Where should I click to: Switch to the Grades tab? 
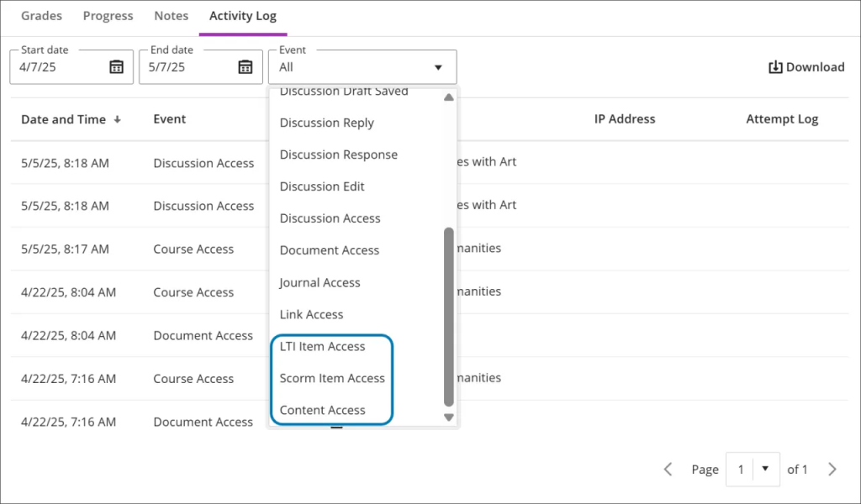coord(41,16)
